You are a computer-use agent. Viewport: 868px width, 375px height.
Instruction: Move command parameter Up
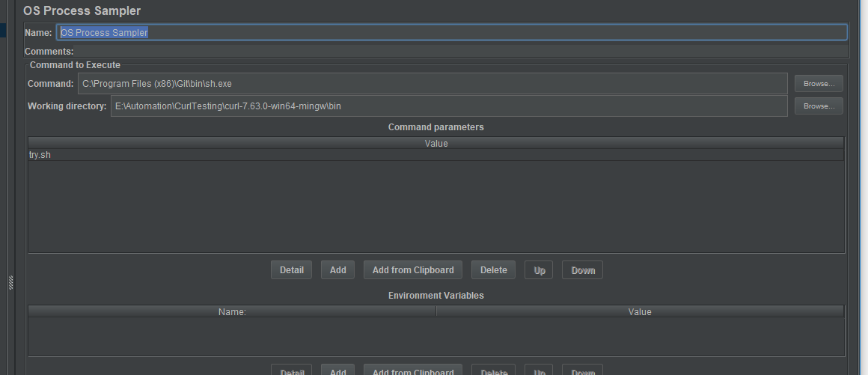(540, 270)
